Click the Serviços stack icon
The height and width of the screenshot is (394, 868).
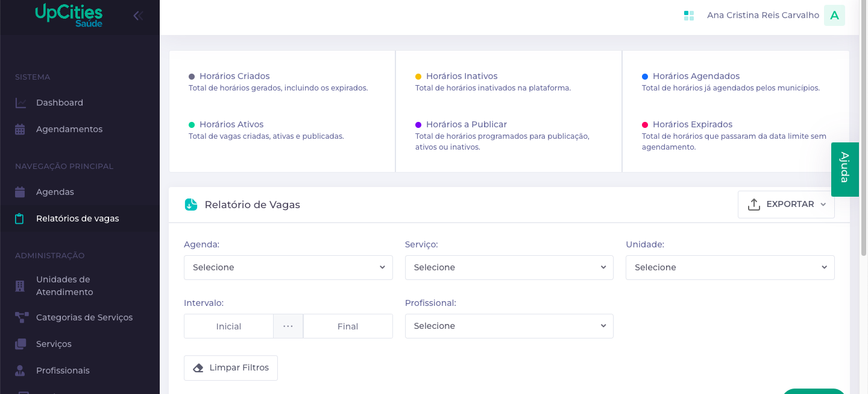pyautogui.click(x=20, y=344)
